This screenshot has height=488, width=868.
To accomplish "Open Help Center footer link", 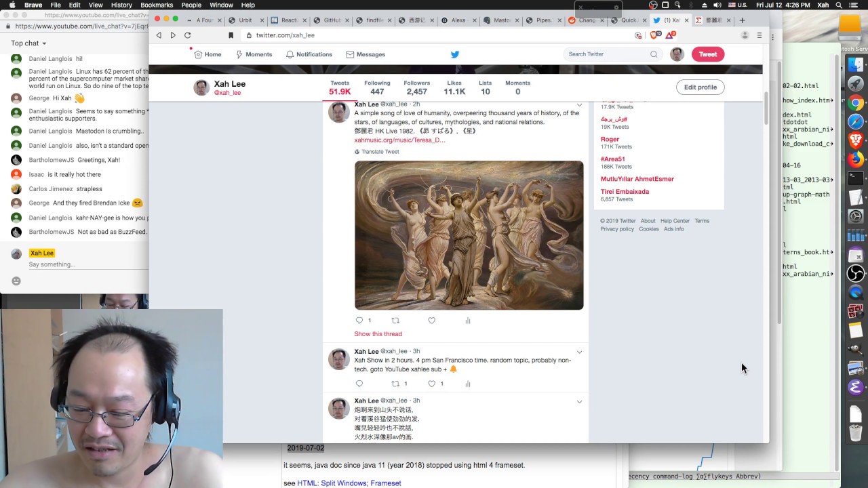I will [675, 221].
